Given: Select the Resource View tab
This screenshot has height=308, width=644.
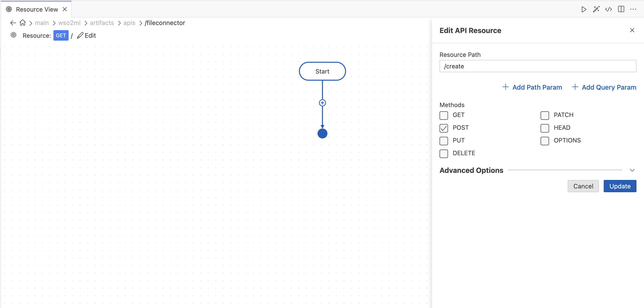Looking at the screenshot, I should coord(37,9).
